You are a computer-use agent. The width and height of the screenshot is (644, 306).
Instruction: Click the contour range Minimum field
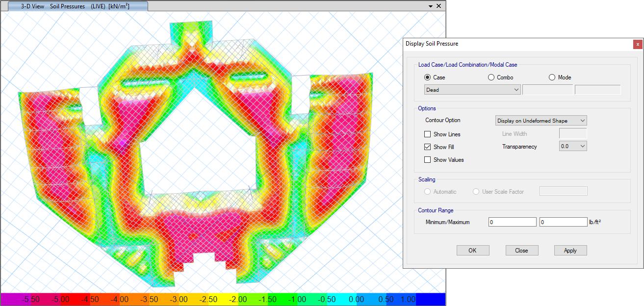513,222
